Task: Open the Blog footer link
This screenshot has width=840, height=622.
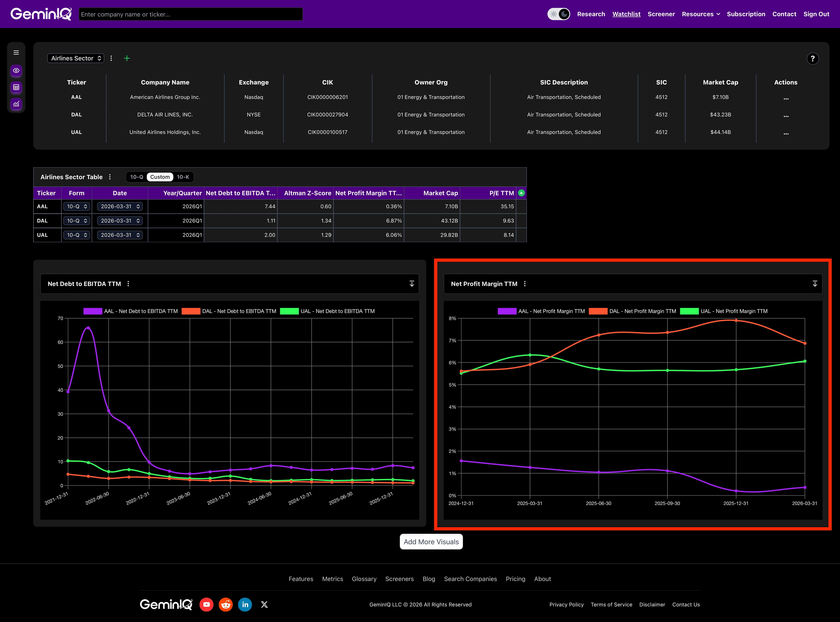Action: (x=429, y=579)
